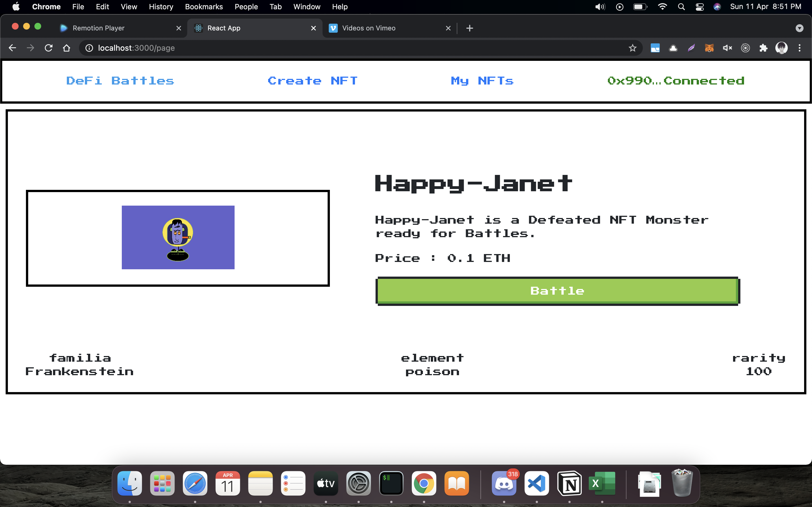Open the Chrome Extensions puzzle icon

pyautogui.click(x=763, y=48)
